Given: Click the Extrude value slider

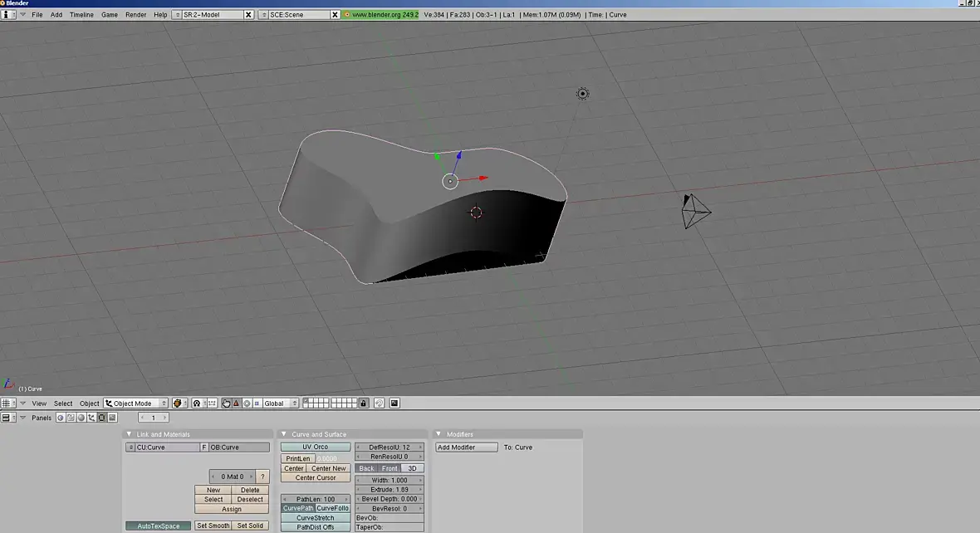Looking at the screenshot, I should (x=390, y=490).
